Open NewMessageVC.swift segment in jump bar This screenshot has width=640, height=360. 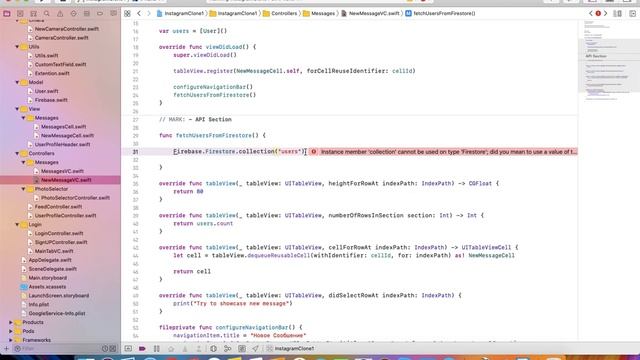click(x=370, y=13)
